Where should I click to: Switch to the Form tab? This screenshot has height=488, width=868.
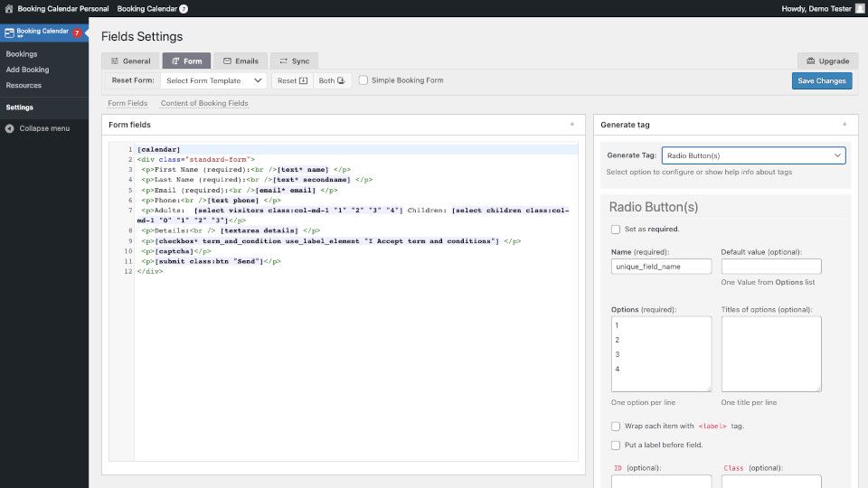coord(186,61)
